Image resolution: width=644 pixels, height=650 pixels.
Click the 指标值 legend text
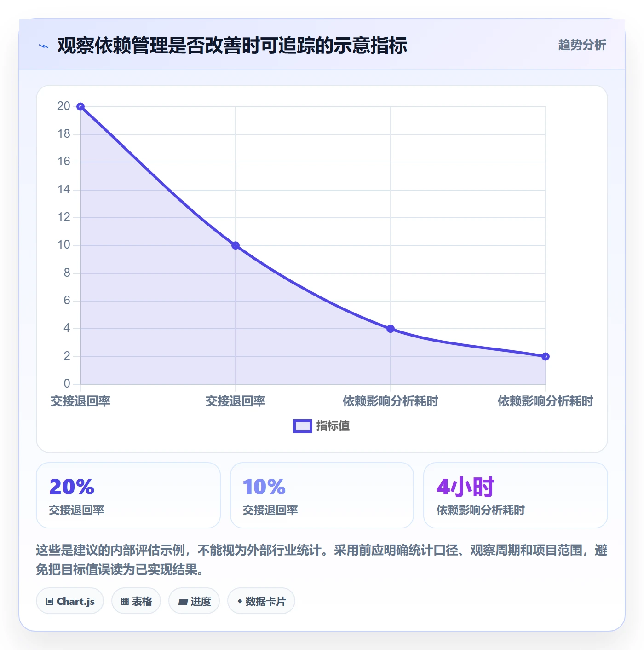coord(333,426)
